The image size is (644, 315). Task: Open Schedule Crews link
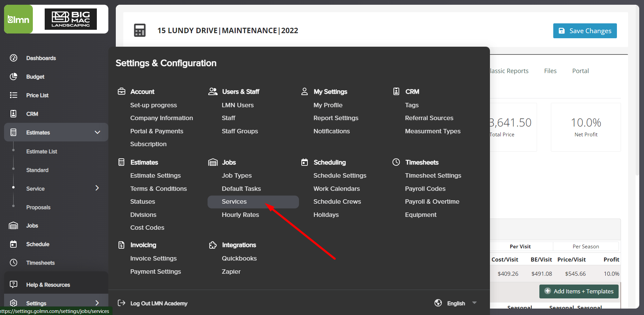337,201
